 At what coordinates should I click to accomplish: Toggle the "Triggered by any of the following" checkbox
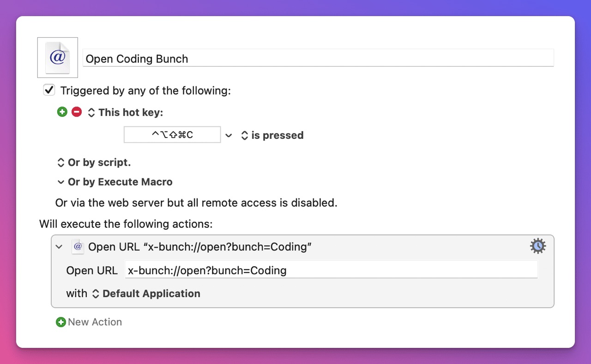[49, 90]
